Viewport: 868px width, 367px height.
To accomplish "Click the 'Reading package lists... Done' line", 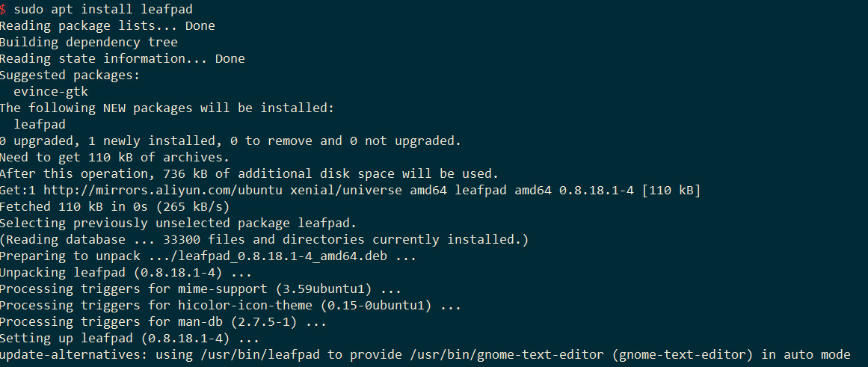I will click(x=108, y=25).
